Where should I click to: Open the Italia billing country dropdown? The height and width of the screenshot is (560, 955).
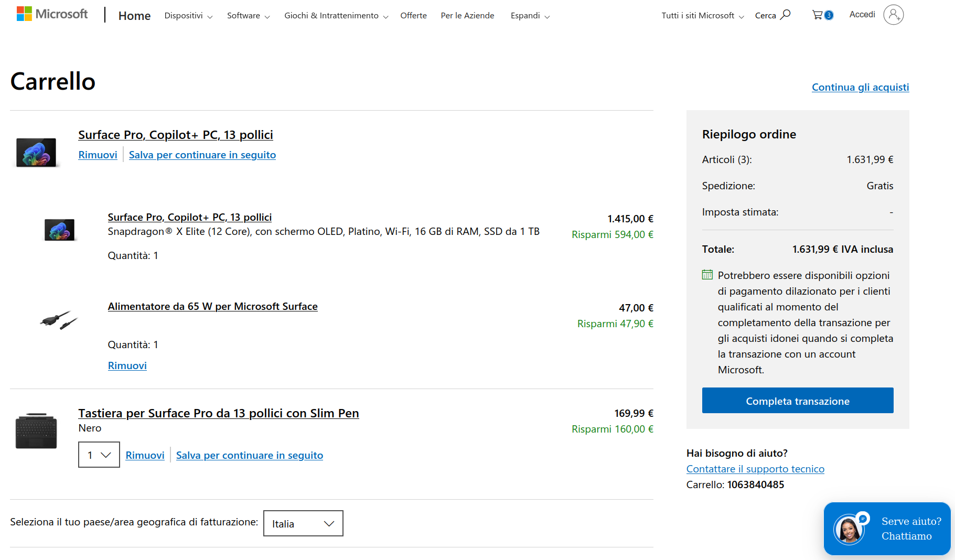point(303,523)
